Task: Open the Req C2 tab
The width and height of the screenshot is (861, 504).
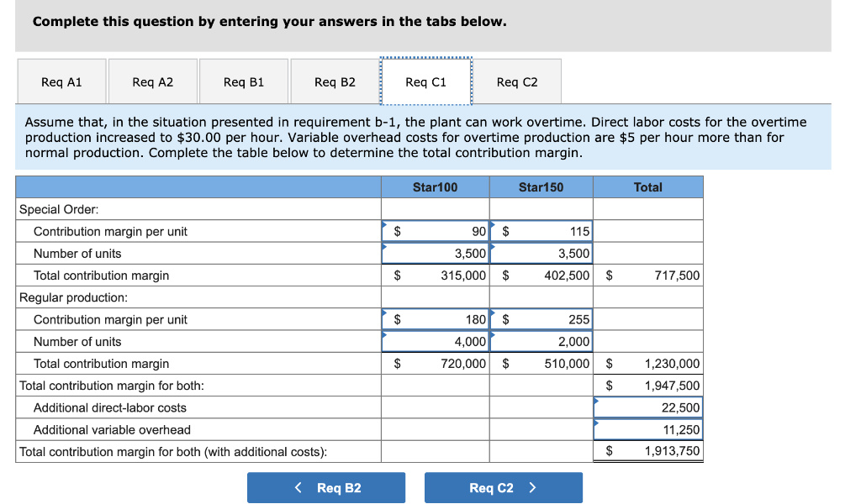Action: [517, 81]
